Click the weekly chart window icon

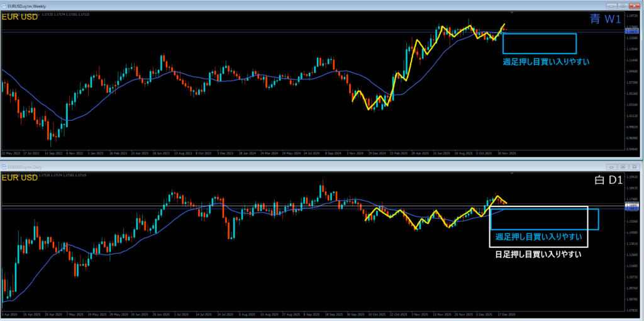point(4,5)
